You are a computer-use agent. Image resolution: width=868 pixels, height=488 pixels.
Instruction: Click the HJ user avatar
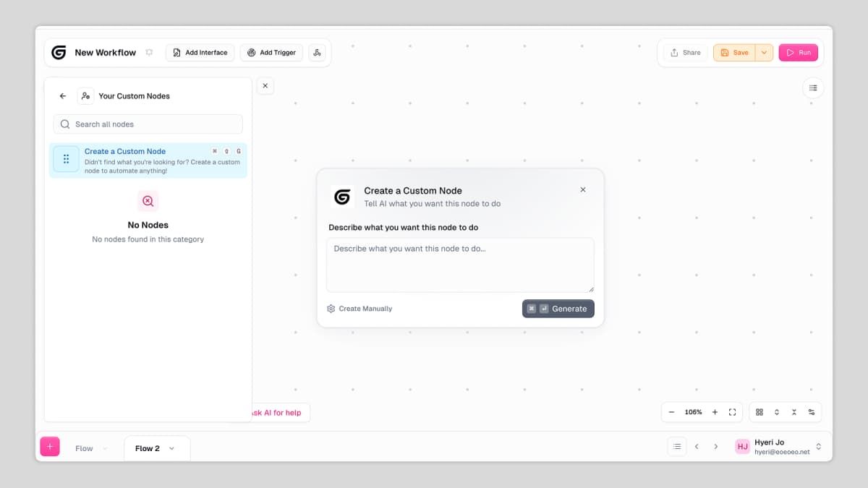(x=743, y=447)
